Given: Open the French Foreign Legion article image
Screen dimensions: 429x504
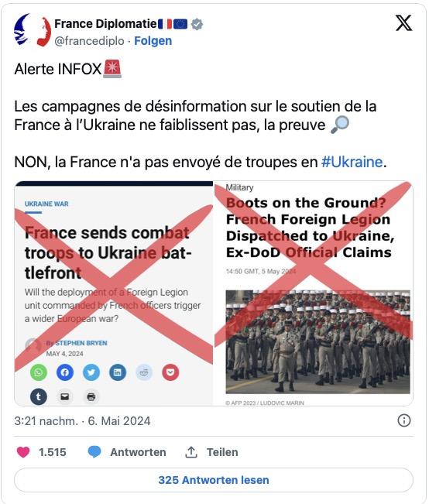Looking at the screenshot, I should (x=314, y=293).
